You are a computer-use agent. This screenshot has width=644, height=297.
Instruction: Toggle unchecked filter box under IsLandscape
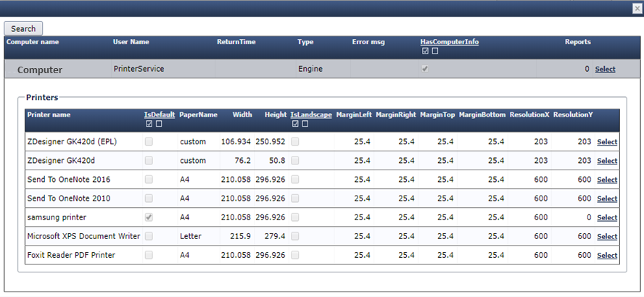[305, 124]
